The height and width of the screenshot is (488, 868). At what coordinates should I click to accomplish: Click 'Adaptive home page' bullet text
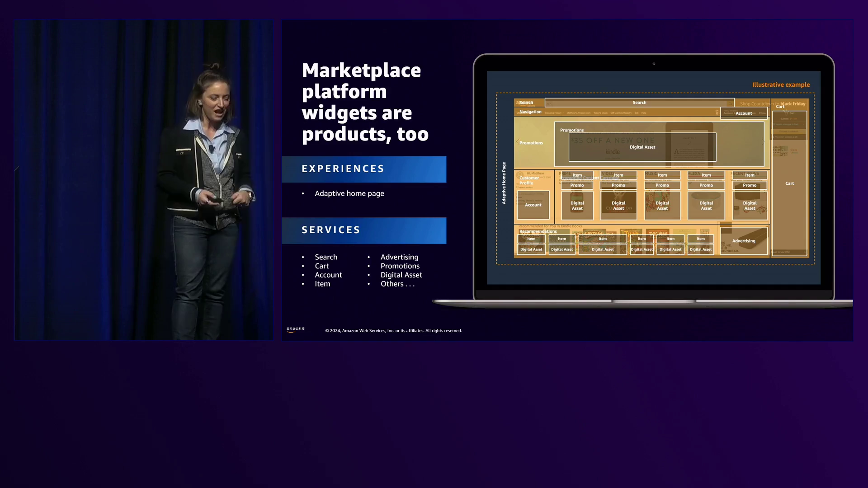pos(349,193)
